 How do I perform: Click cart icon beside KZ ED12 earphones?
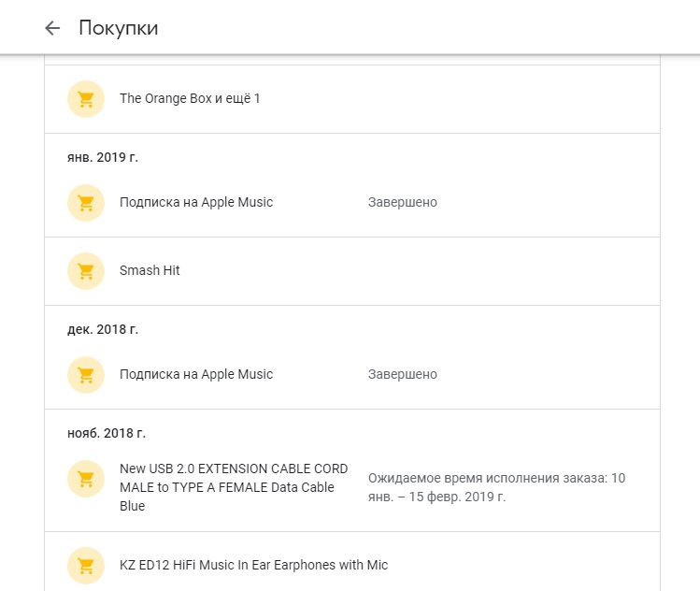[86, 566]
